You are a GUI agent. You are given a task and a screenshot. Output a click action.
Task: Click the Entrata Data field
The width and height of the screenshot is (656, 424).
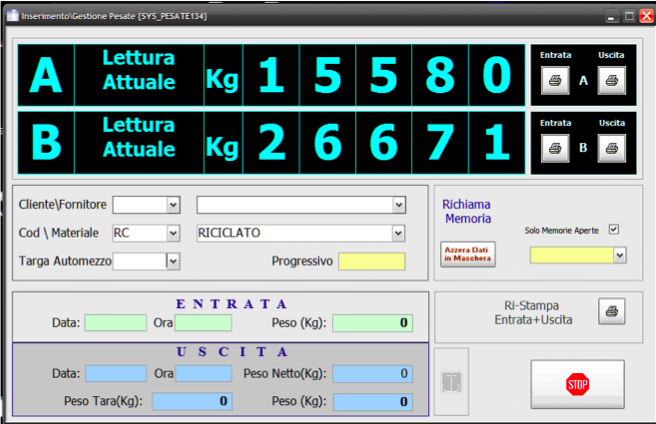115,323
